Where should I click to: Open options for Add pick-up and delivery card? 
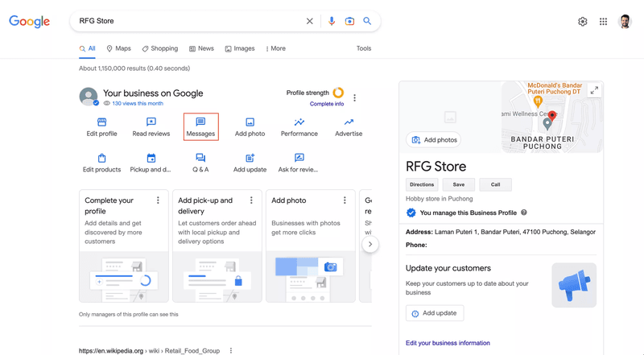251,200
